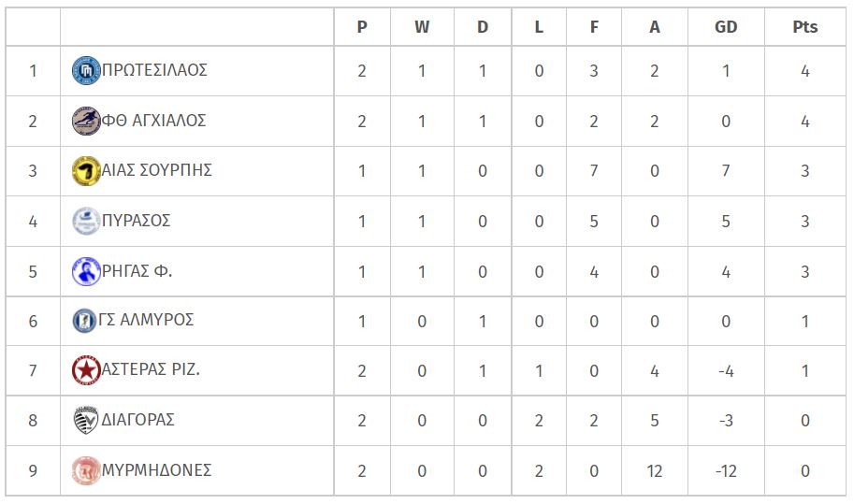Click the ΓΣ ΑΛΜΥΡΟΣ team name
The width and height of the screenshot is (854, 504).
[x=146, y=320]
